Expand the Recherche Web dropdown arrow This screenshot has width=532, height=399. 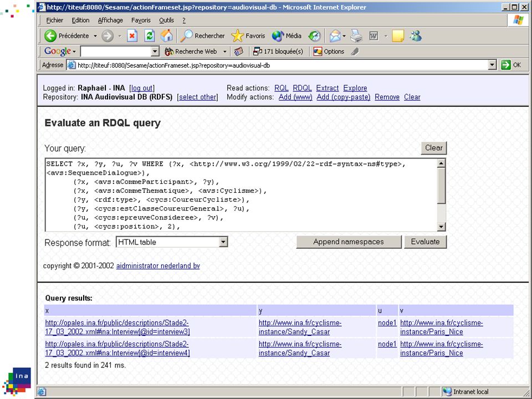[x=224, y=52]
